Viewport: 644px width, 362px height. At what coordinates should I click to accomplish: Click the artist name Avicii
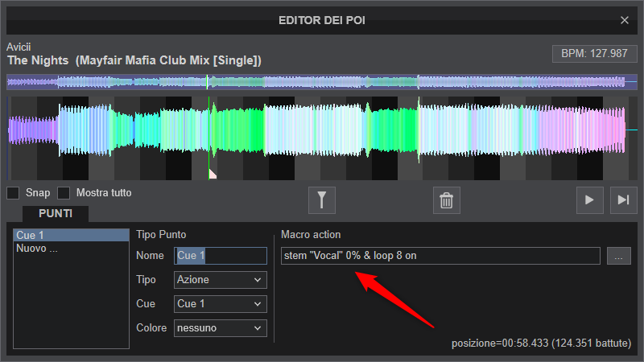pos(19,47)
